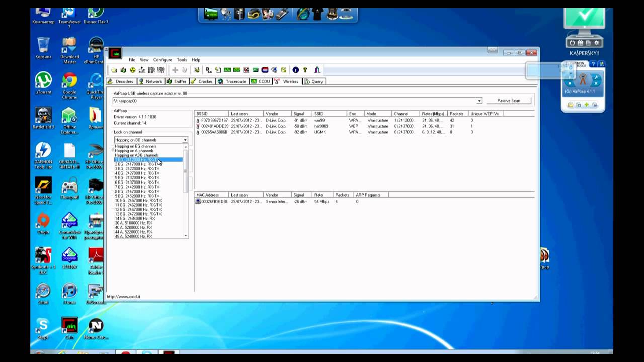Open the Help menu

tap(196, 60)
